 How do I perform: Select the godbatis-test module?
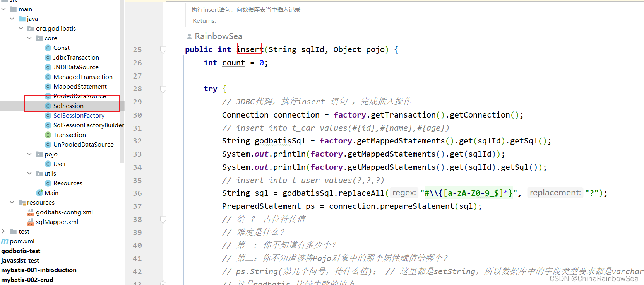pyautogui.click(x=21, y=251)
